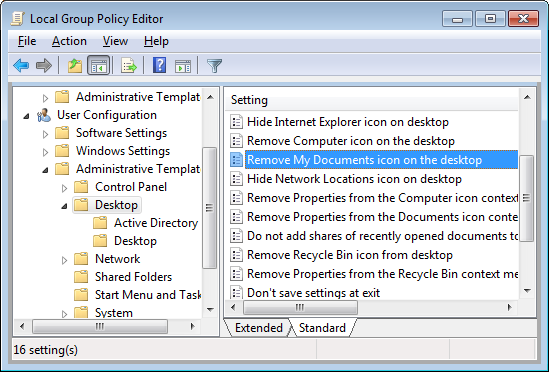Select Shared Folders in the tree
The width and height of the screenshot is (549, 372).
pyautogui.click(x=133, y=277)
